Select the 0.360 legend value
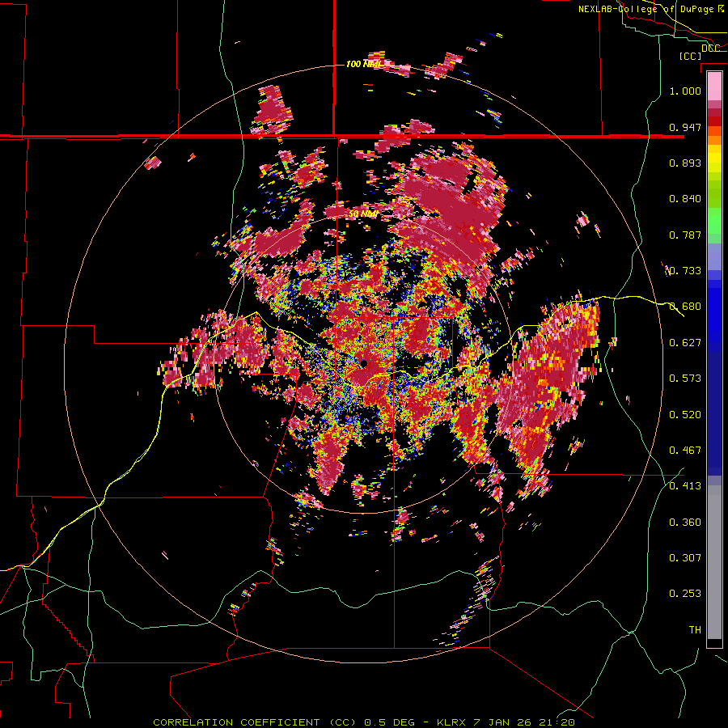Viewport: 728px width, 728px height. click(x=685, y=523)
